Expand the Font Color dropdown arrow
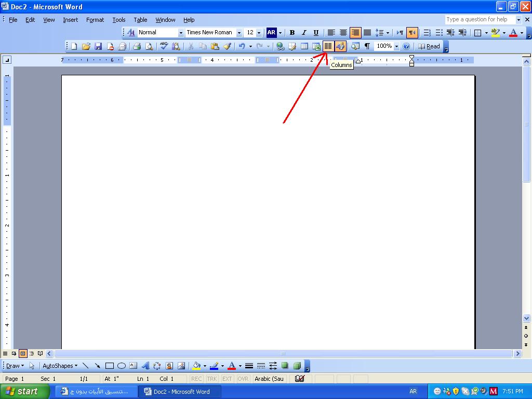This screenshot has width=532, height=399. click(x=522, y=33)
